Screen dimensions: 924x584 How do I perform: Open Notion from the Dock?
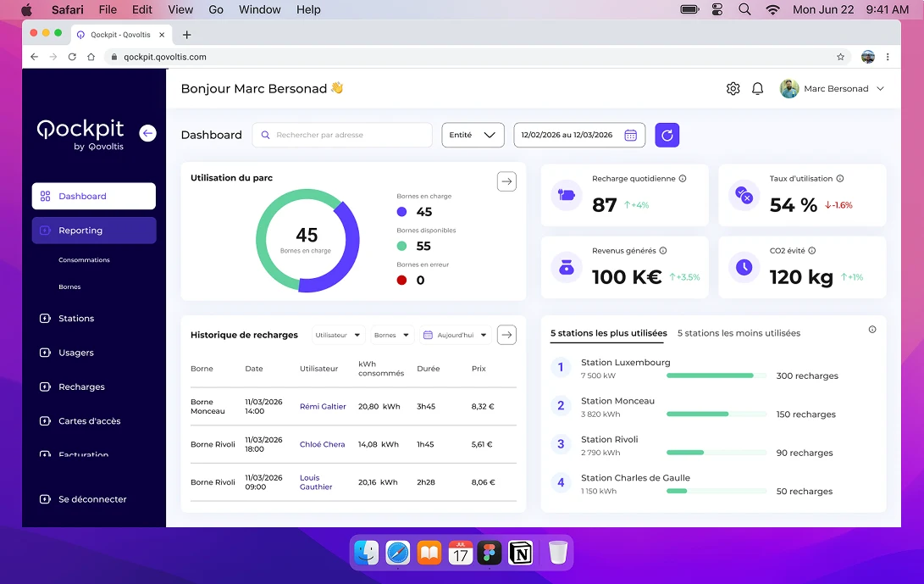521,553
